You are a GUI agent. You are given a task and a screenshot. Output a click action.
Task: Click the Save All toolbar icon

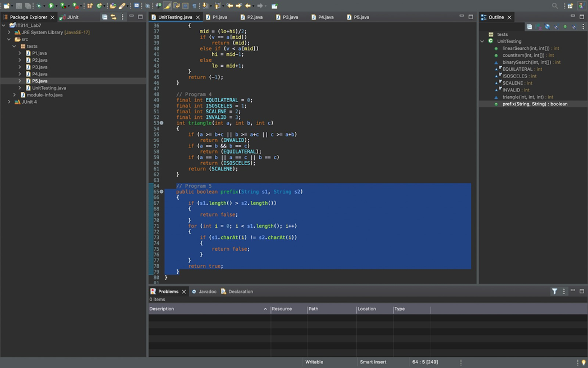[27, 6]
